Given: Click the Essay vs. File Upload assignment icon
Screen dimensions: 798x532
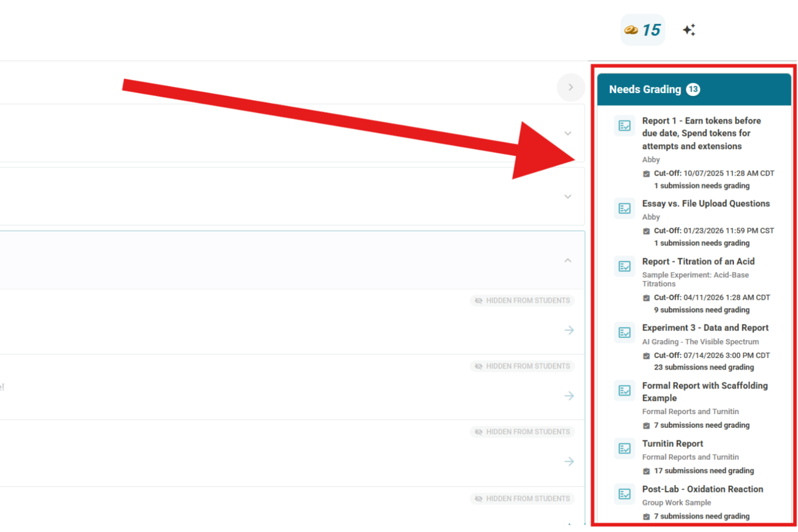Looking at the screenshot, I should pyautogui.click(x=624, y=208).
